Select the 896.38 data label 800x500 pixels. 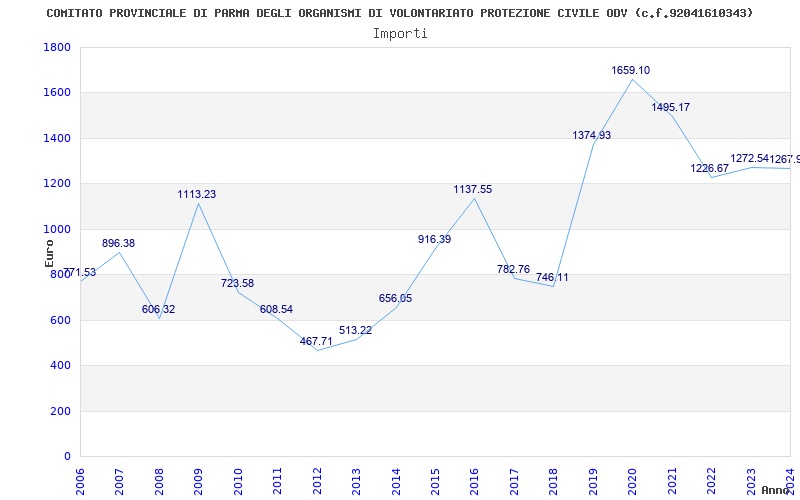coord(118,243)
